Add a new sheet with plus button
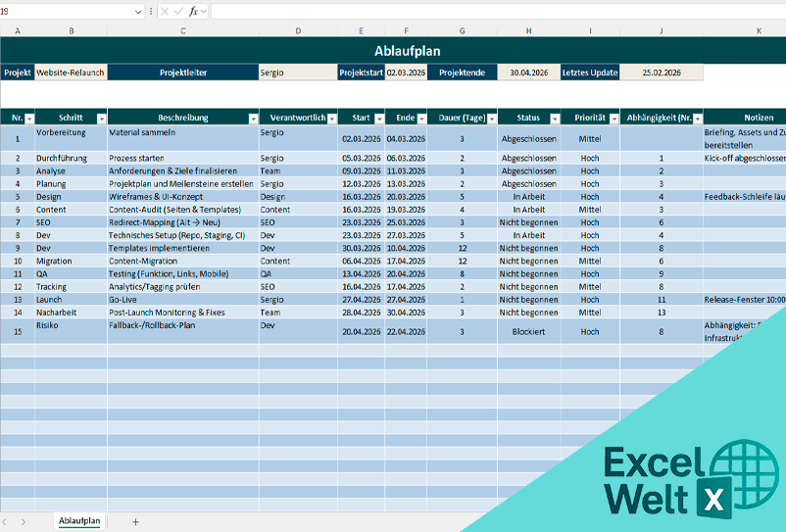786x532 pixels. (x=135, y=522)
